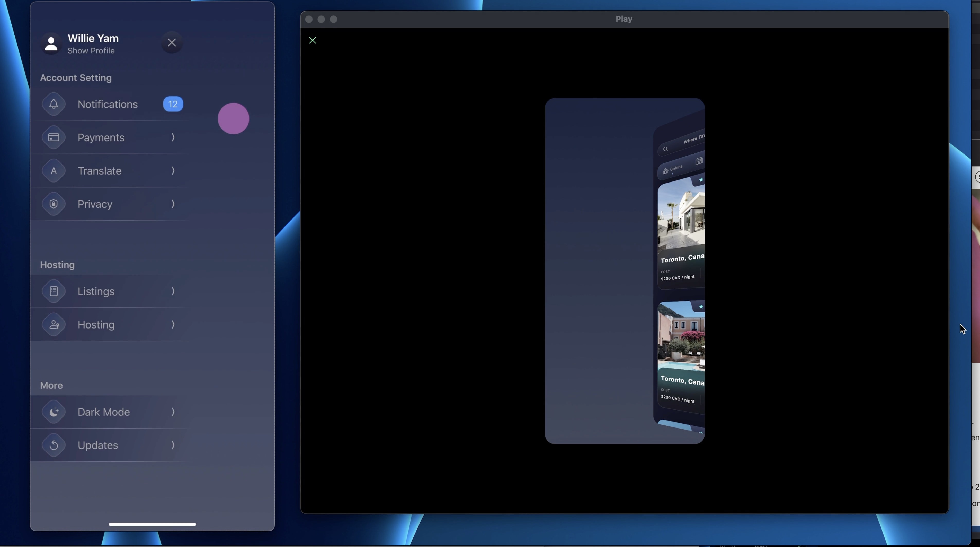Open the Dark Mode chevron
The image size is (980, 547).
[173, 412]
